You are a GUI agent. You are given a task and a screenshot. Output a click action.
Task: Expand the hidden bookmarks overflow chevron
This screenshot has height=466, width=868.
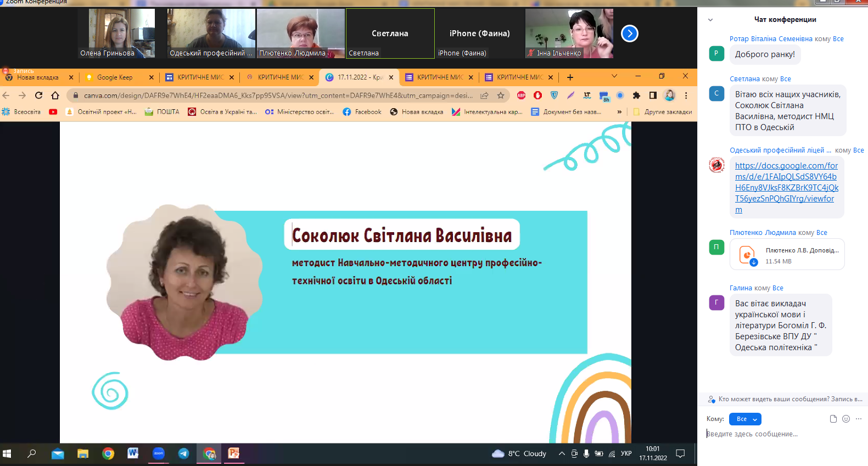pos(619,112)
